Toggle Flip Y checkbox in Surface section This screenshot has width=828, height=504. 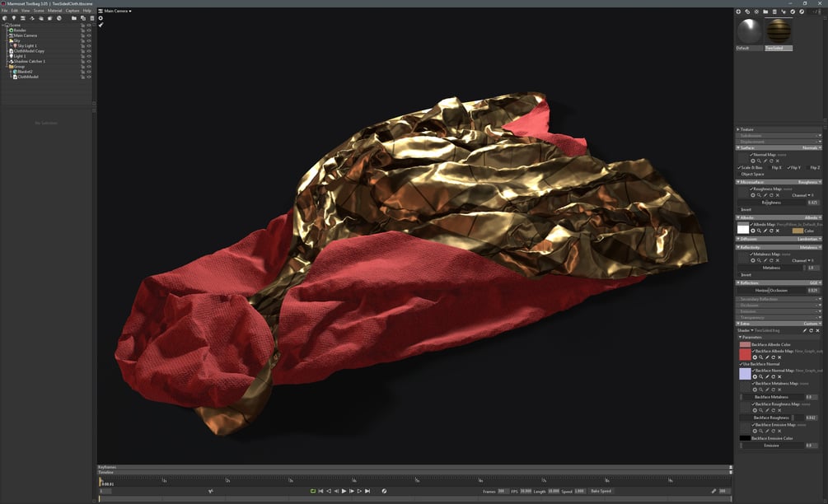(789, 167)
